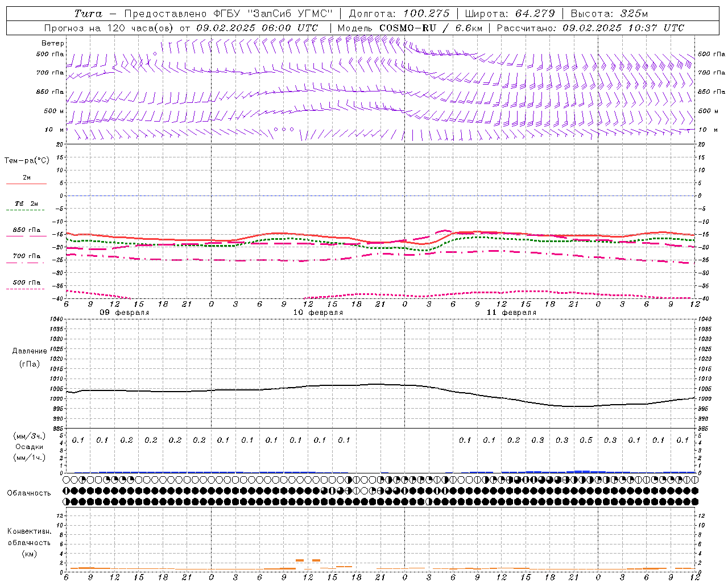Click the 'Облачность' cloudiness label
728x582 pixels.
[x=29, y=493]
